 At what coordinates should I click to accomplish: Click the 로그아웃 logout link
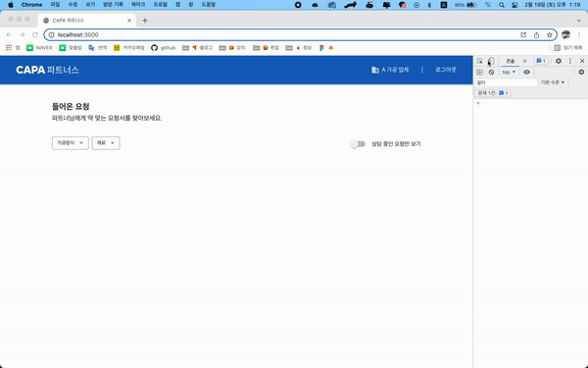tap(446, 70)
